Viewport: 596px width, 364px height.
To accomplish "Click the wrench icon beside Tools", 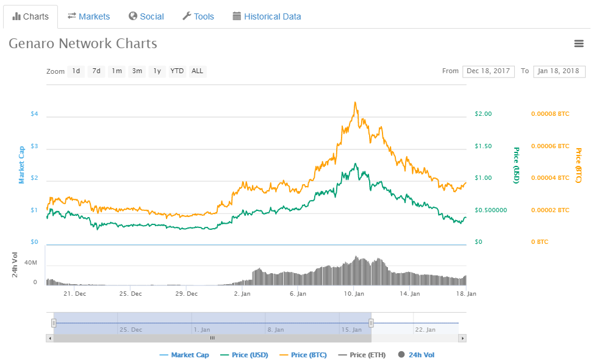I will coord(187,16).
